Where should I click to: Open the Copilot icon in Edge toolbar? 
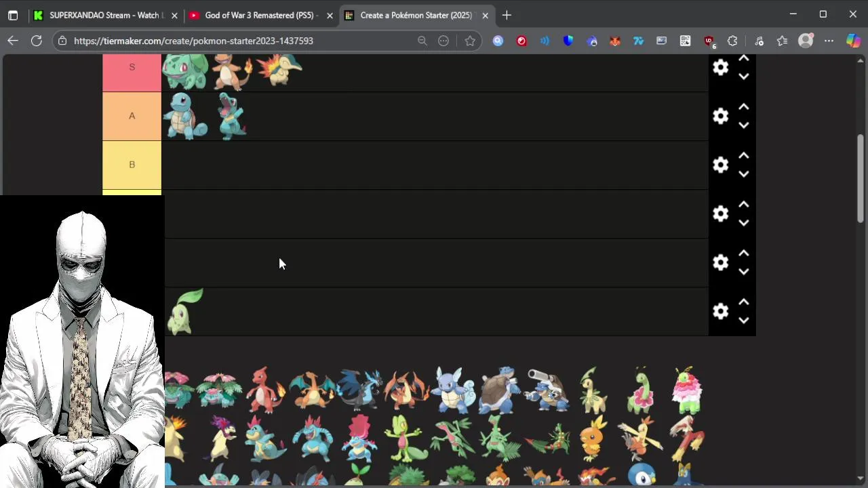(853, 41)
